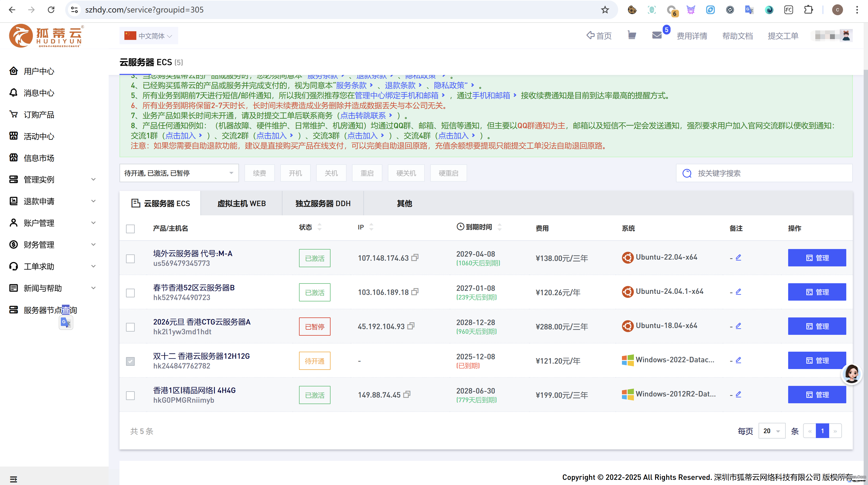
Task: Switch to the 虚拟主机 WEB tab
Action: (x=242, y=203)
